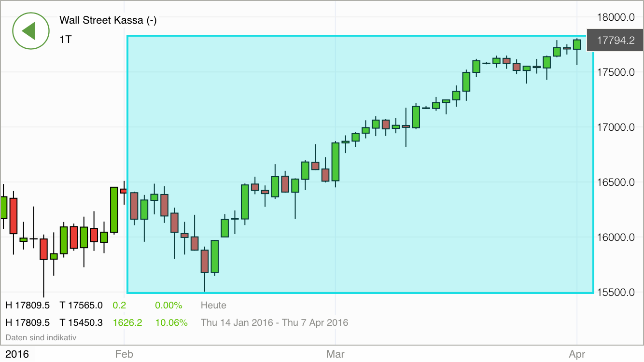
Task: Select the 1T timeframe label
Action: (x=65, y=40)
